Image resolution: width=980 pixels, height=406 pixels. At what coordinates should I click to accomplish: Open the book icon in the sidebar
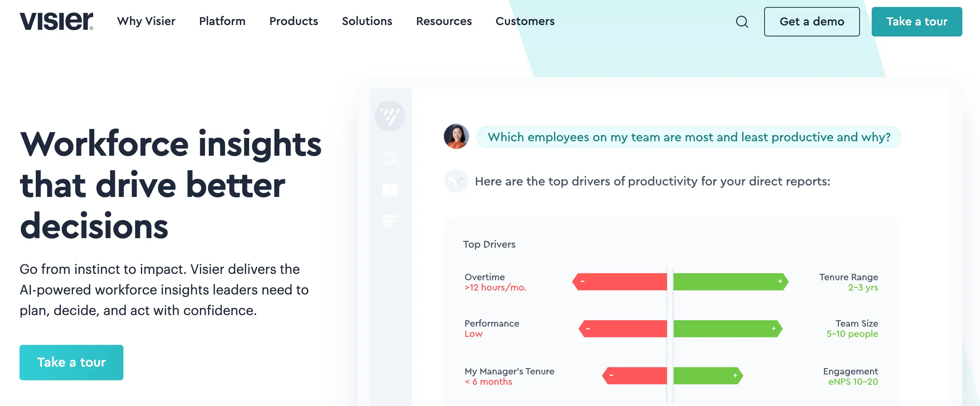[x=390, y=190]
